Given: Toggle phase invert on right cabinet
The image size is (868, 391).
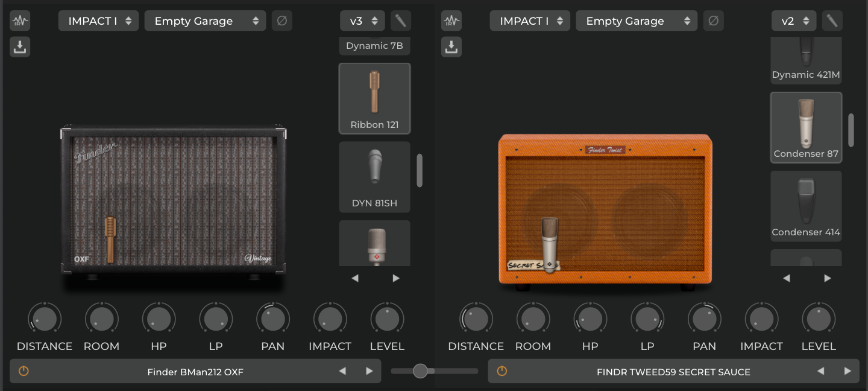Looking at the screenshot, I should pos(713,21).
